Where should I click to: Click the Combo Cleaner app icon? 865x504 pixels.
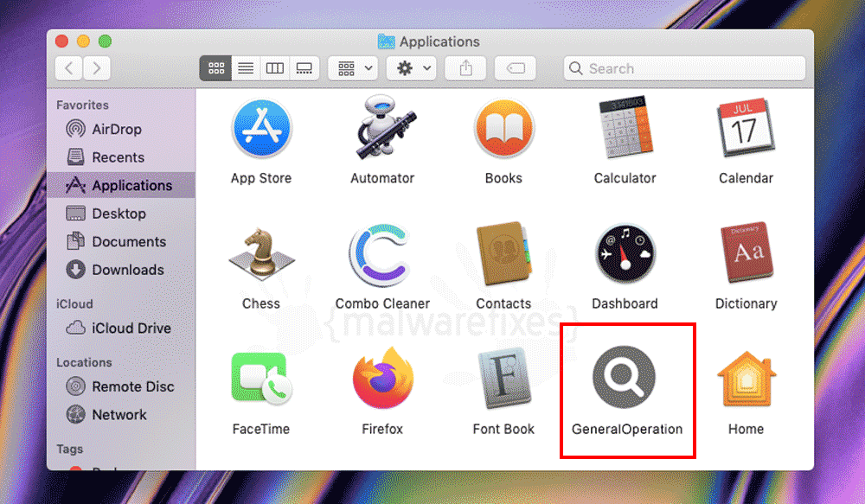[381, 255]
